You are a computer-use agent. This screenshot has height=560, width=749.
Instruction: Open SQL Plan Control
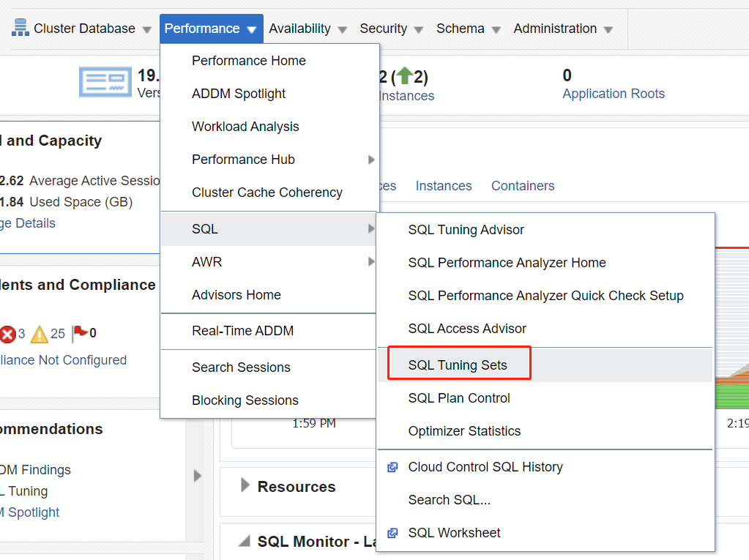click(545, 398)
